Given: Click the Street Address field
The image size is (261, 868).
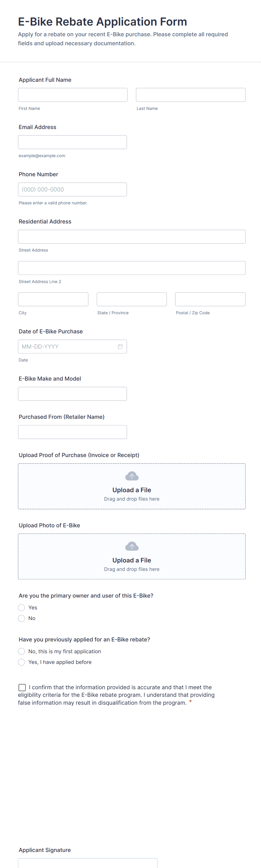Looking at the screenshot, I should coord(132,237).
